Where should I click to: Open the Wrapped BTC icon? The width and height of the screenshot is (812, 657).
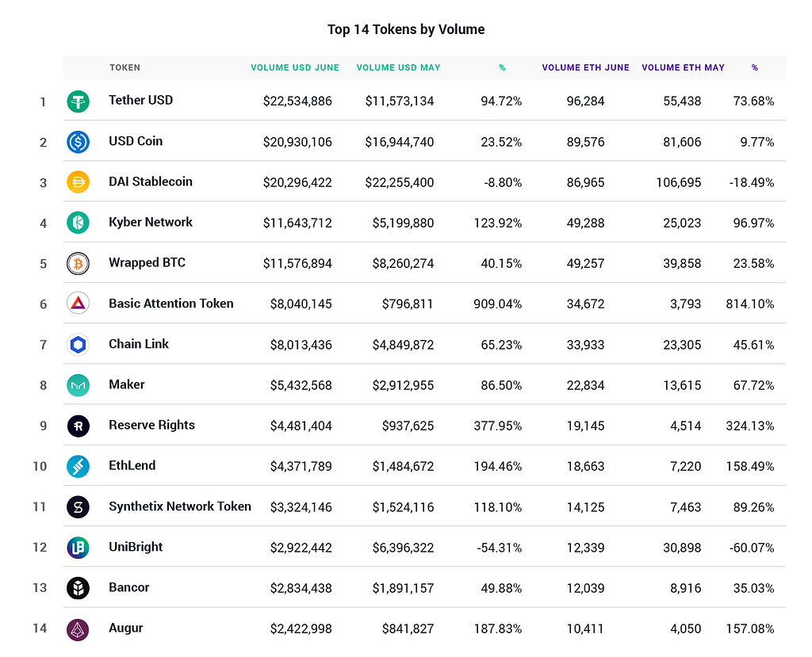tap(78, 263)
